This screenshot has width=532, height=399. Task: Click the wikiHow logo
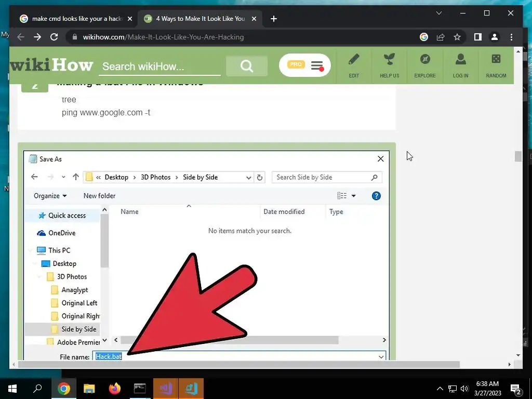tap(51, 65)
